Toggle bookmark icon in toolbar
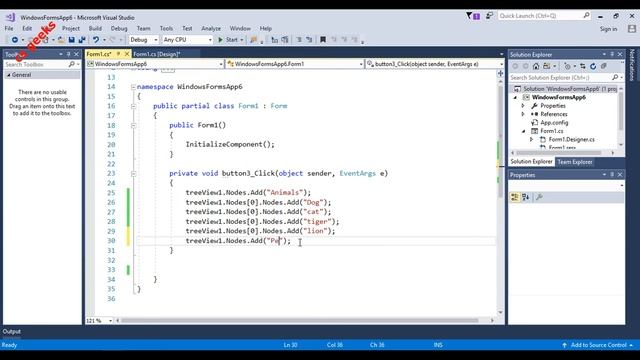Viewport: 640px width, 360px height. click(x=323, y=40)
